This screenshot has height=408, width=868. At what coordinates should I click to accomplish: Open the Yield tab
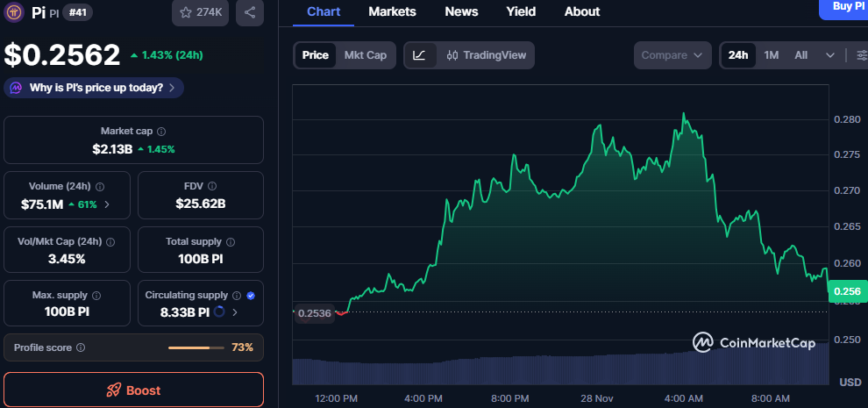click(x=521, y=11)
